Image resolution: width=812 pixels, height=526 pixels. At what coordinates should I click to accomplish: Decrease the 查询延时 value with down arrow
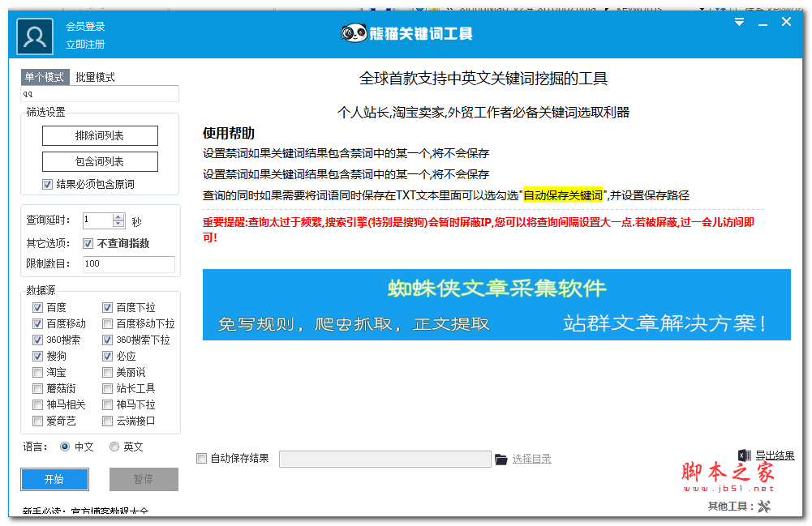coord(118,225)
